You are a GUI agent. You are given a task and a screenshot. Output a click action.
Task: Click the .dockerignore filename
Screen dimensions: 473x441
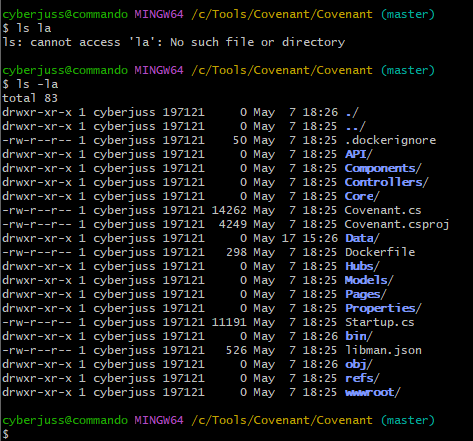[x=390, y=140]
